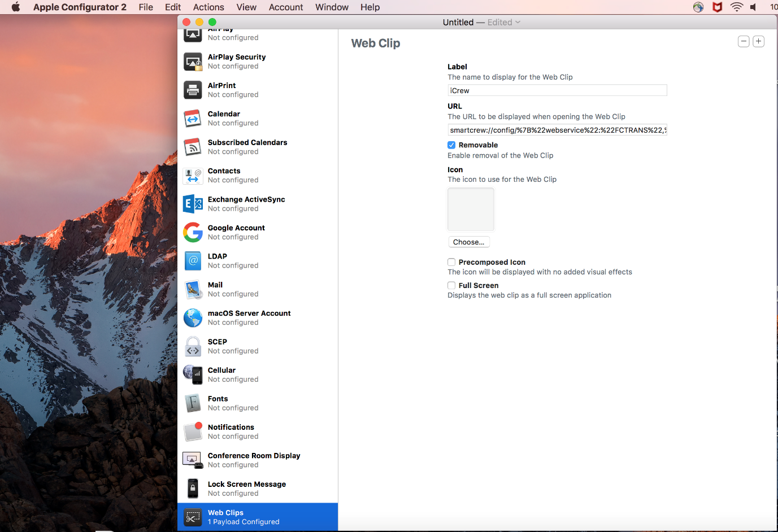Open the Notifications payload icon
The image size is (778, 532).
click(193, 431)
